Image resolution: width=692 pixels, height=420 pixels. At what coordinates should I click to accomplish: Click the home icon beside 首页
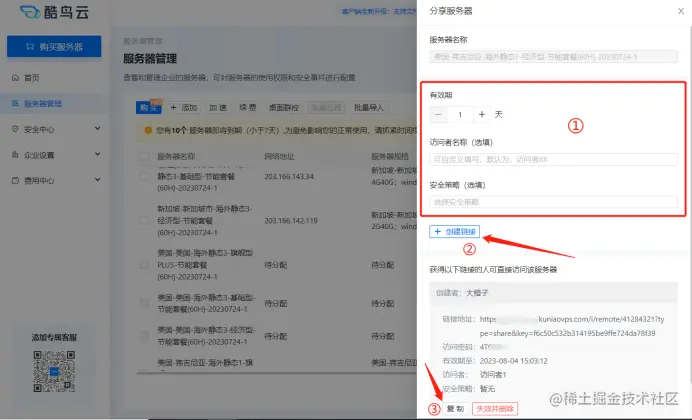click(15, 78)
